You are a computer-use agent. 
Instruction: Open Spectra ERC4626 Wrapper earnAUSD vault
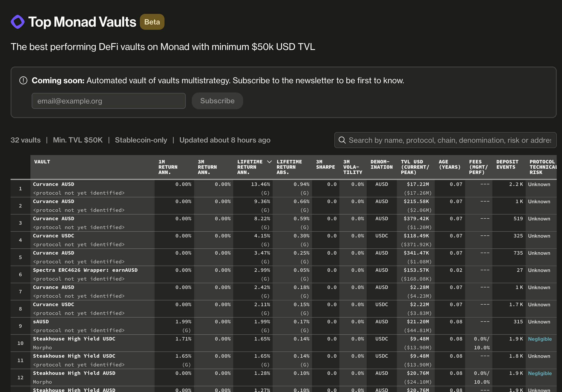pos(85,270)
